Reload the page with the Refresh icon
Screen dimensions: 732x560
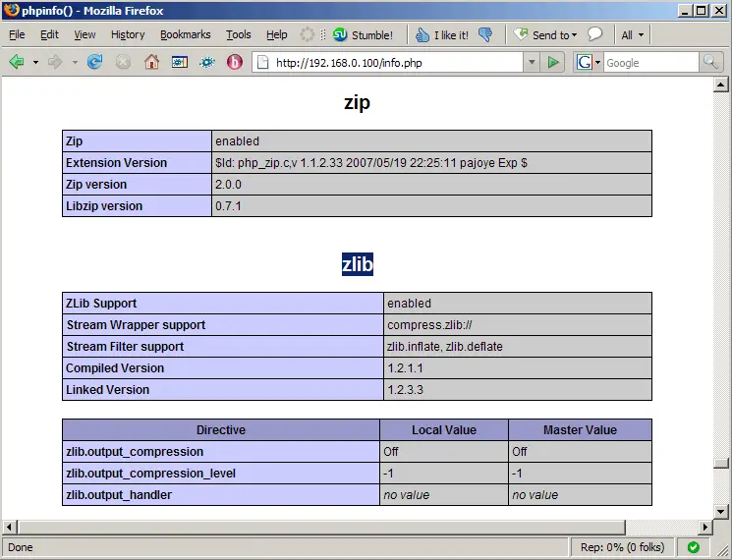coord(94,62)
